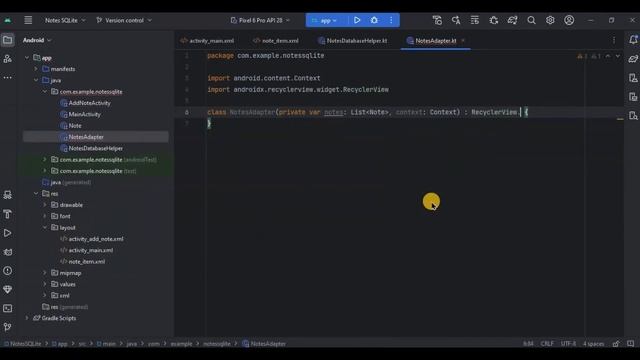Collapse the java folder
The width and height of the screenshot is (640, 360).
click(36, 80)
